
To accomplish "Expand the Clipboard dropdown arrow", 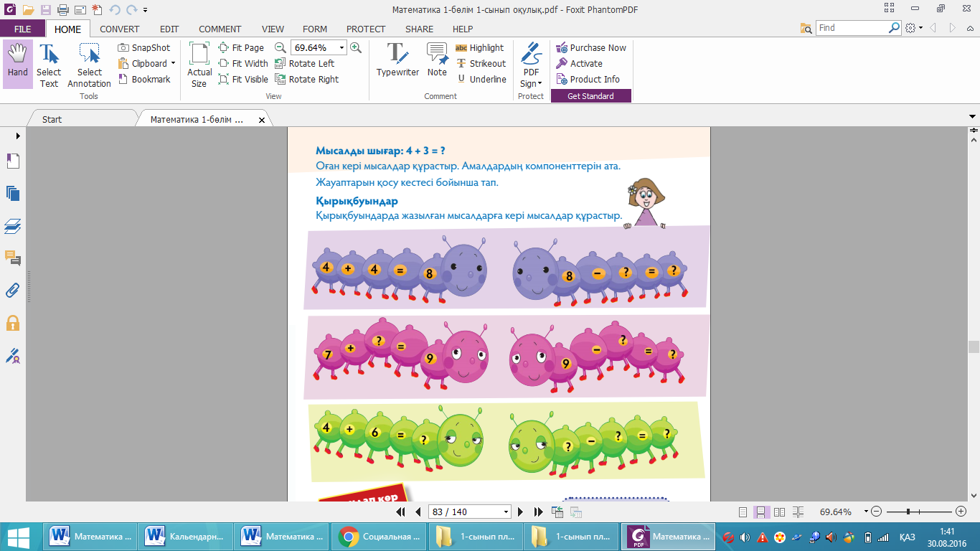I will coord(173,64).
